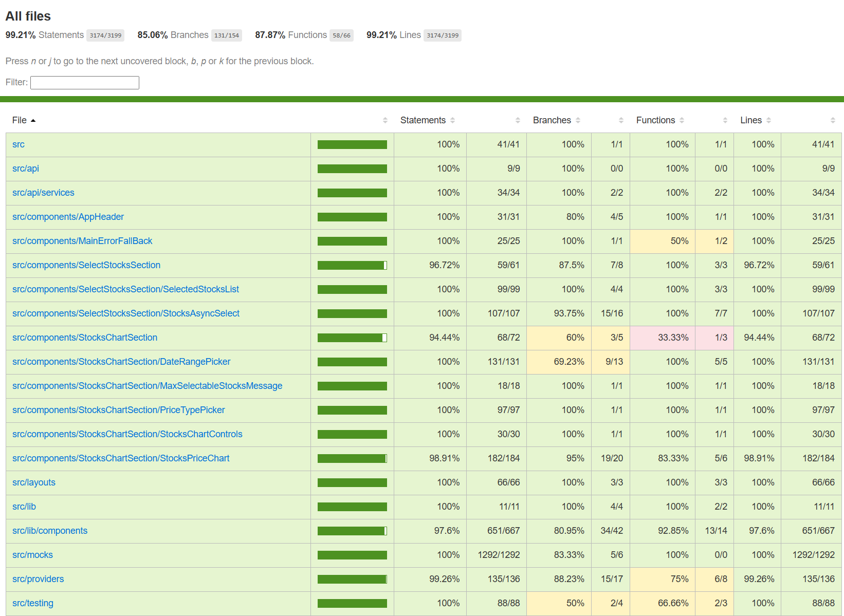Open the src/api folder report
Image resolution: width=844 pixels, height=616 pixels.
26,169
